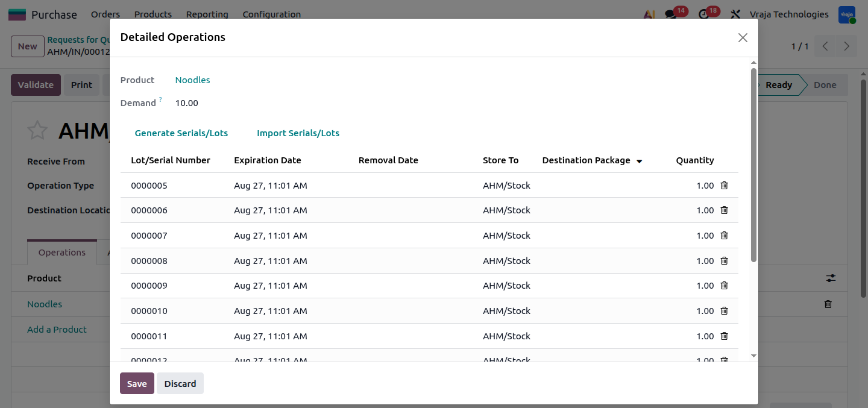Open the Products menu
Image resolution: width=868 pixels, height=408 pixels.
click(153, 14)
